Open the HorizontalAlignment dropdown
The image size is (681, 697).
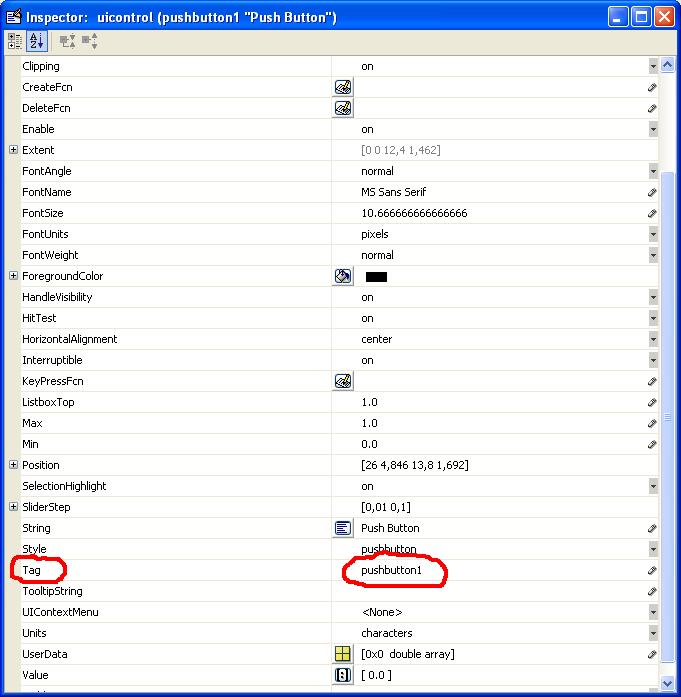(x=652, y=339)
